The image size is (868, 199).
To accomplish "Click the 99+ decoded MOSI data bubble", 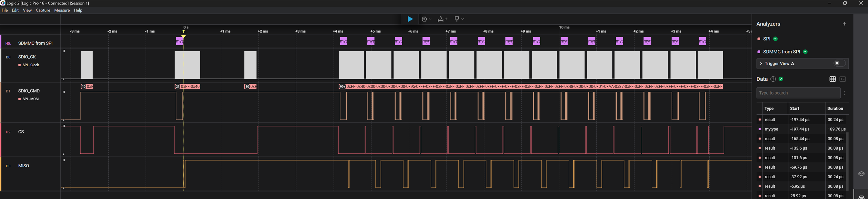I will pos(531,87).
